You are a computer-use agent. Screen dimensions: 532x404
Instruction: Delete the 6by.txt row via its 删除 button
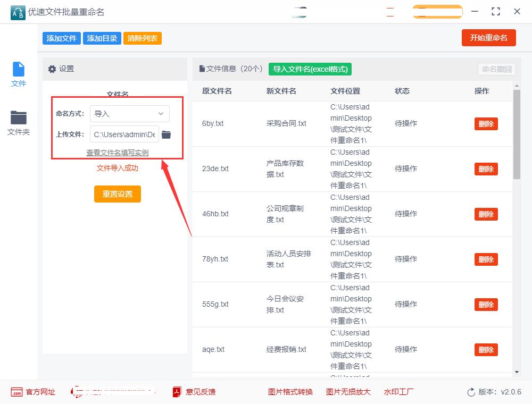tap(486, 123)
